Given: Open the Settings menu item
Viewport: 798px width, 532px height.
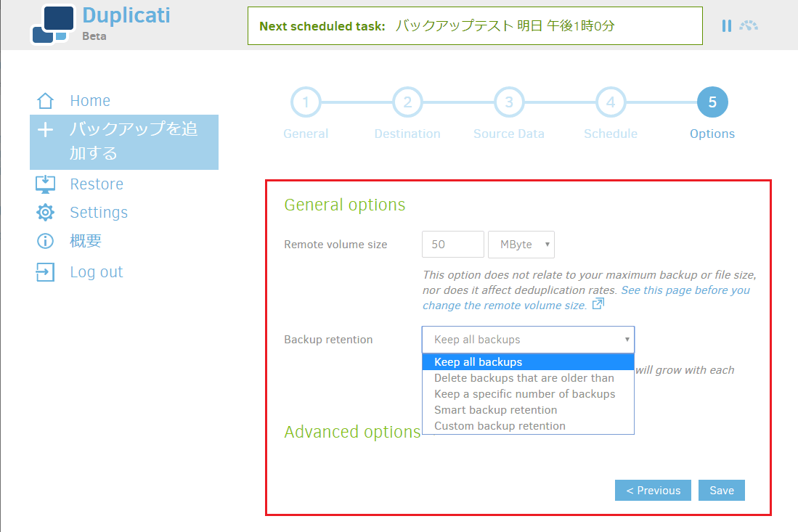Looking at the screenshot, I should click(x=99, y=213).
